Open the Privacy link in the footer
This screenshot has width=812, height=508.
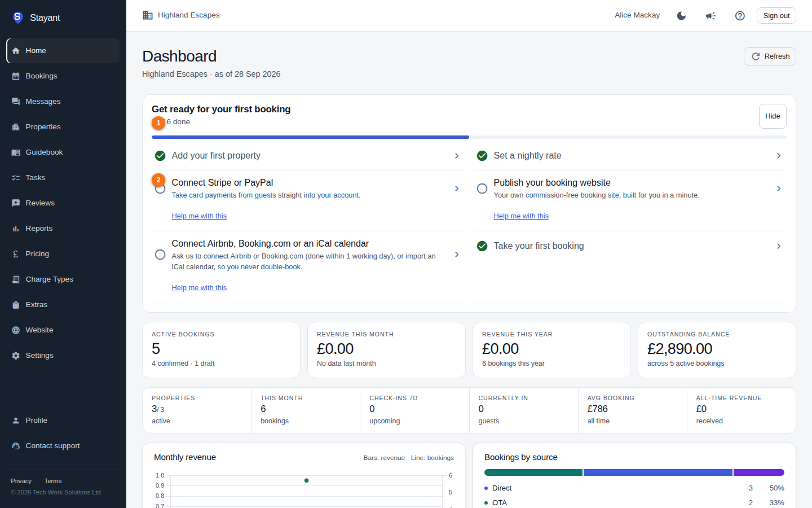(x=21, y=481)
